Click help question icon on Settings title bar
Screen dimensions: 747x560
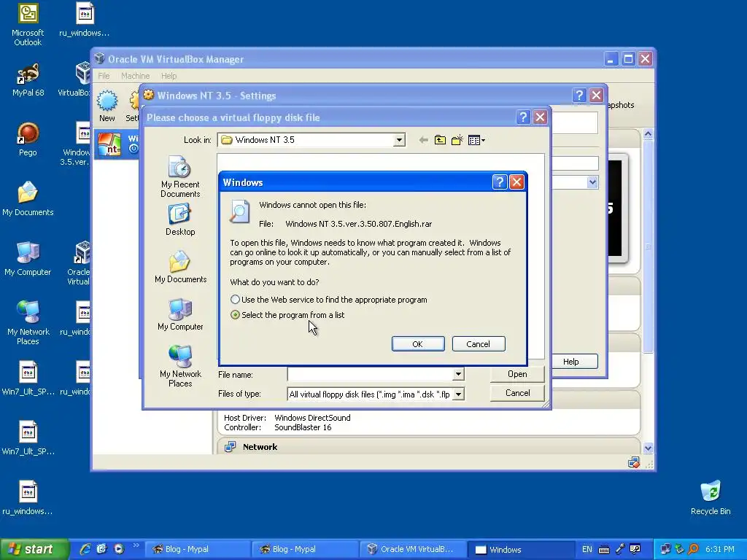click(578, 96)
